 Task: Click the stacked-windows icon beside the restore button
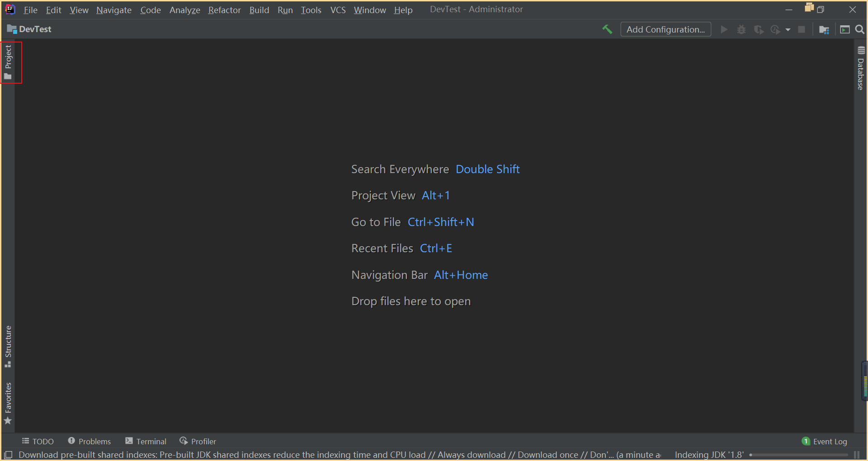tap(809, 8)
